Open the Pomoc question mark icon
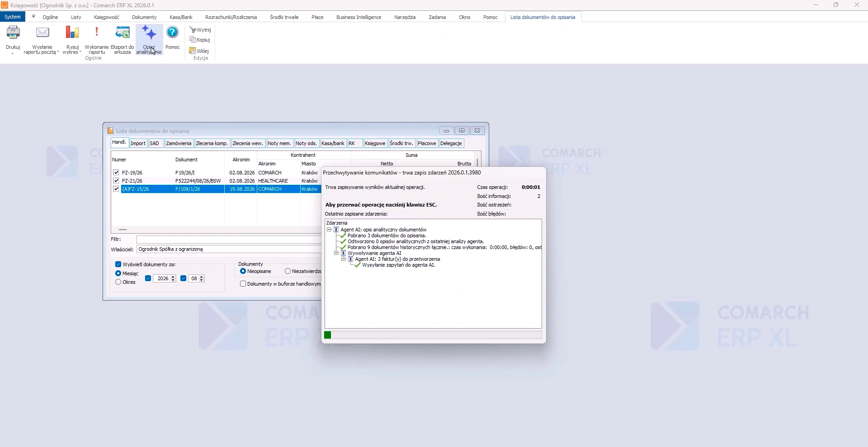Screen dimensions: 868x447 click(172, 33)
